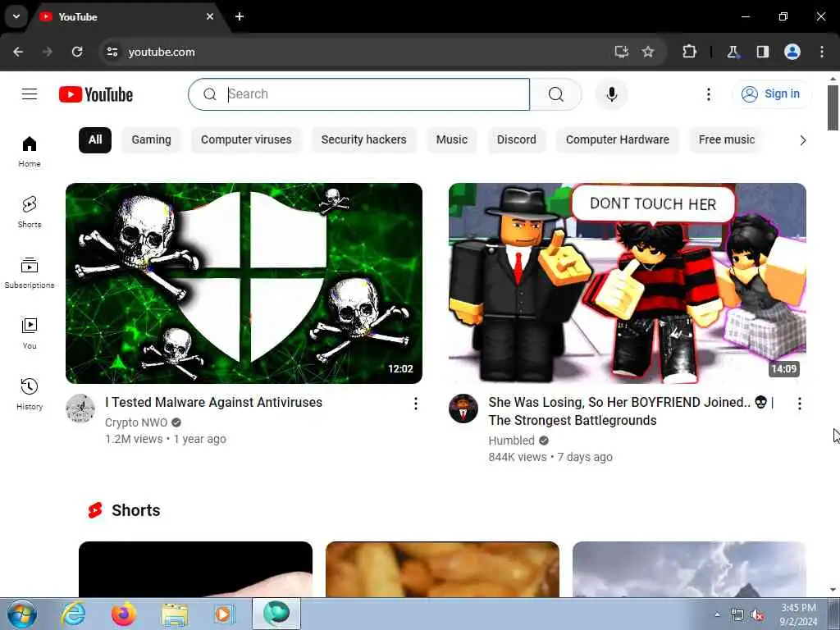840x630 pixels.
Task: Select the Music filter chip
Action: 452,139
